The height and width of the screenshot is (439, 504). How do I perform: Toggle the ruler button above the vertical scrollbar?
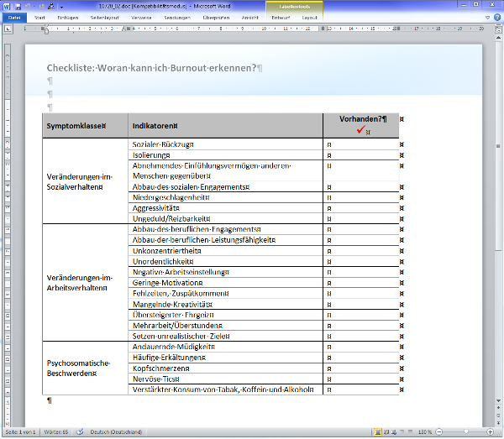[496, 29]
